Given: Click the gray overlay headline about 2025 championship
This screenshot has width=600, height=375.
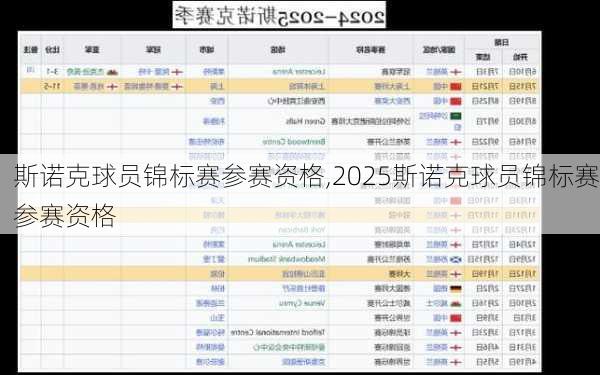Looking at the screenshot, I should point(300,194).
